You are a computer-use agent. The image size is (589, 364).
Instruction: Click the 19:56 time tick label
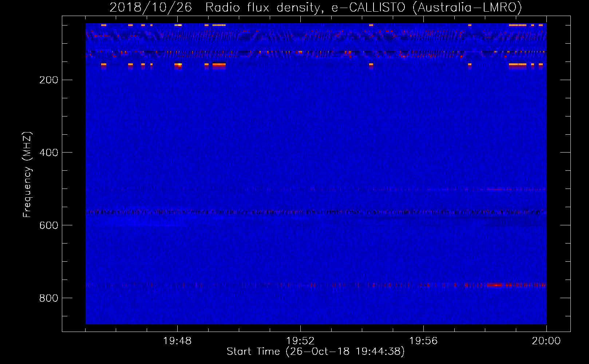(423, 341)
